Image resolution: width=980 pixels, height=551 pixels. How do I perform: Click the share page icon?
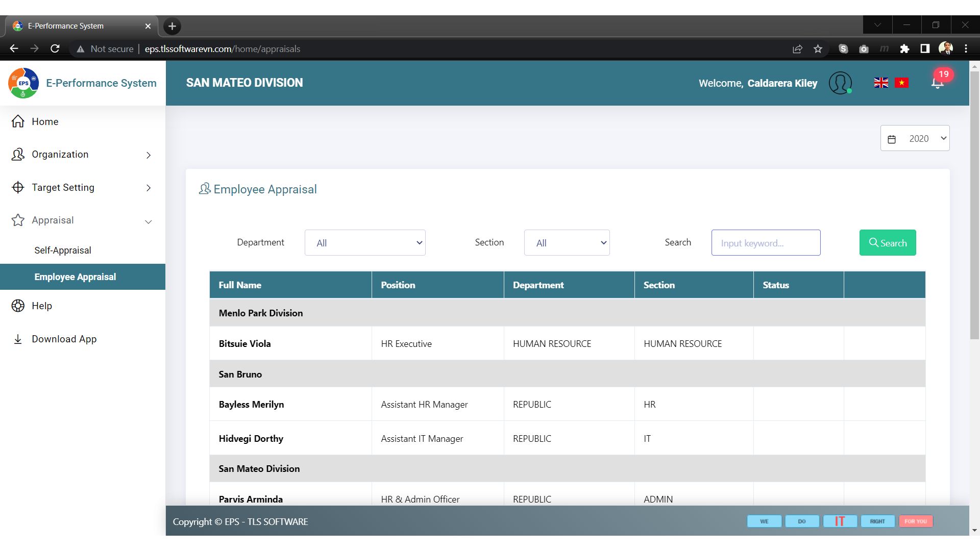click(x=797, y=49)
